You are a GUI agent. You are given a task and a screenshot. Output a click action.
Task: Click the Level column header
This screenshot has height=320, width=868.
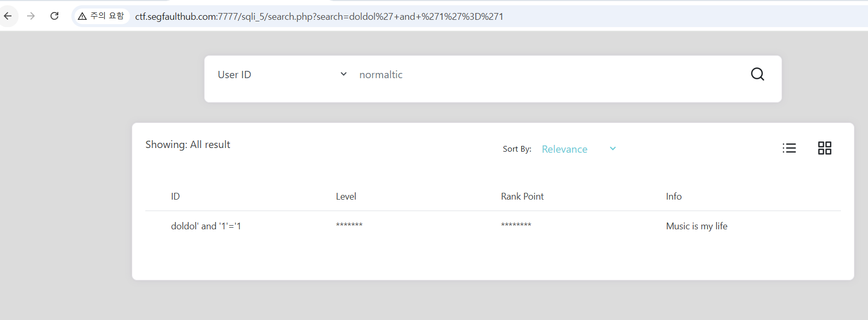pos(346,196)
